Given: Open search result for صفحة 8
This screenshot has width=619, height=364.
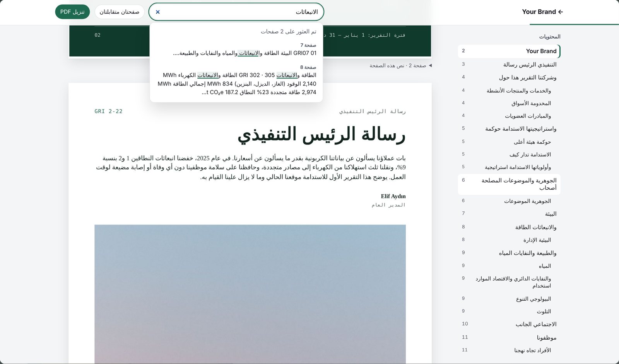Looking at the screenshot, I should (236, 80).
